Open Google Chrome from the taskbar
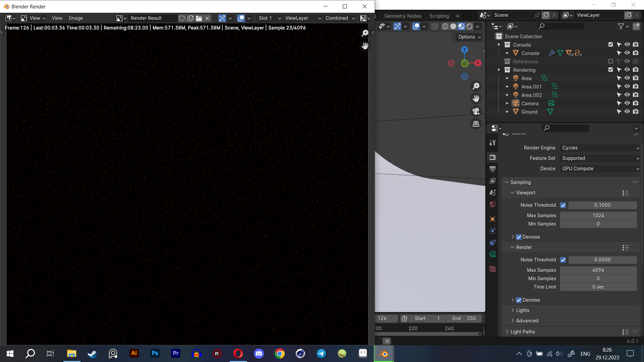This screenshot has width=644, height=362. [x=279, y=353]
